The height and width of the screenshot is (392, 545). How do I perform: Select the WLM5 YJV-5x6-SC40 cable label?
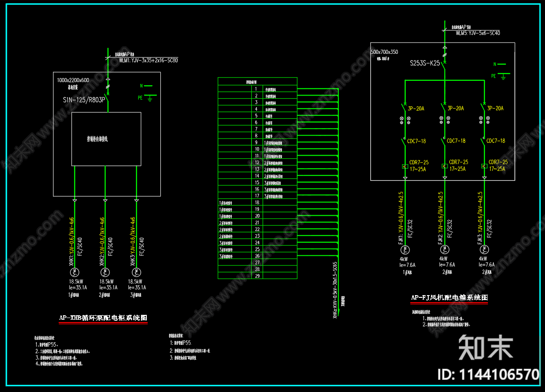coord(478,33)
